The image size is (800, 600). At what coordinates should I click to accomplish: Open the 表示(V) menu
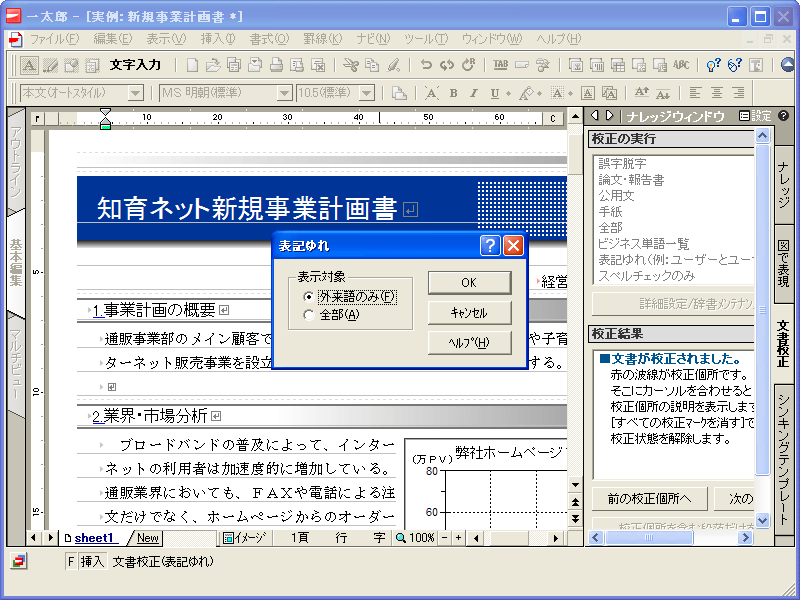click(x=166, y=39)
